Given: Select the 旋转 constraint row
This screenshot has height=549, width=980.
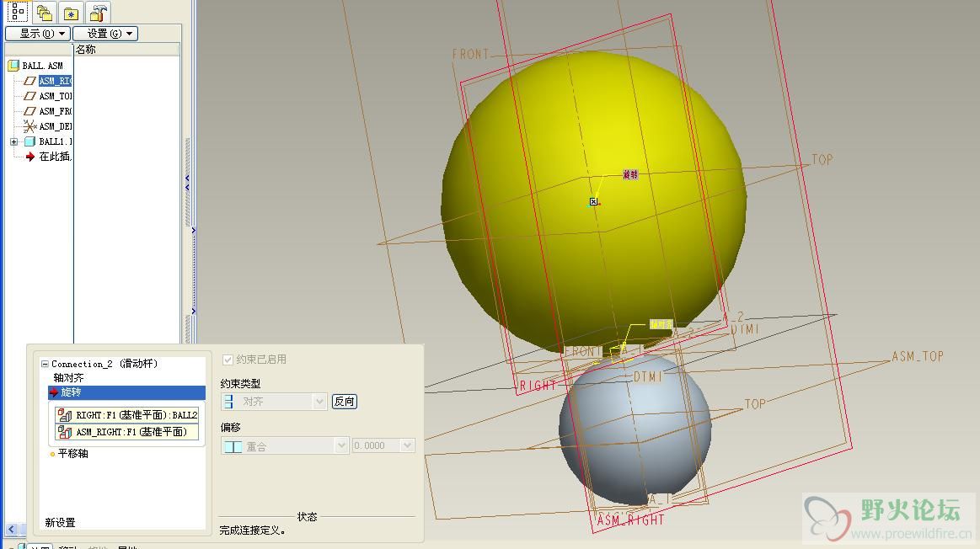Looking at the screenshot, I should (127, 392).
